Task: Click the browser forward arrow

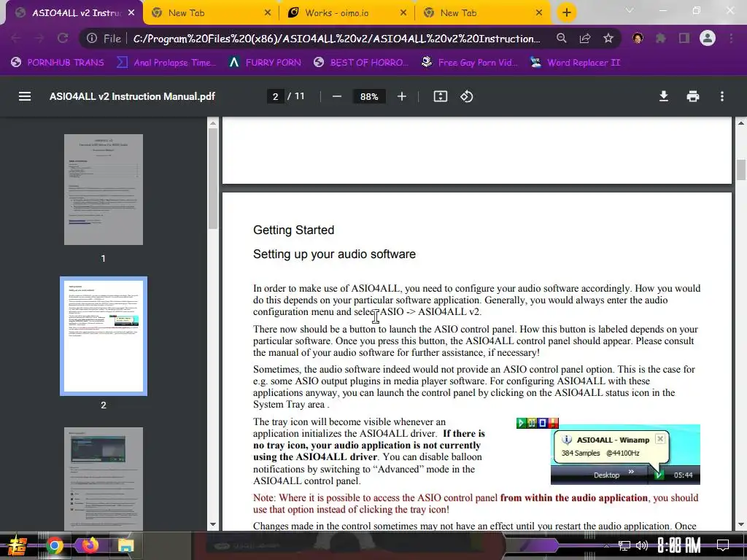Action: [39, 38]
